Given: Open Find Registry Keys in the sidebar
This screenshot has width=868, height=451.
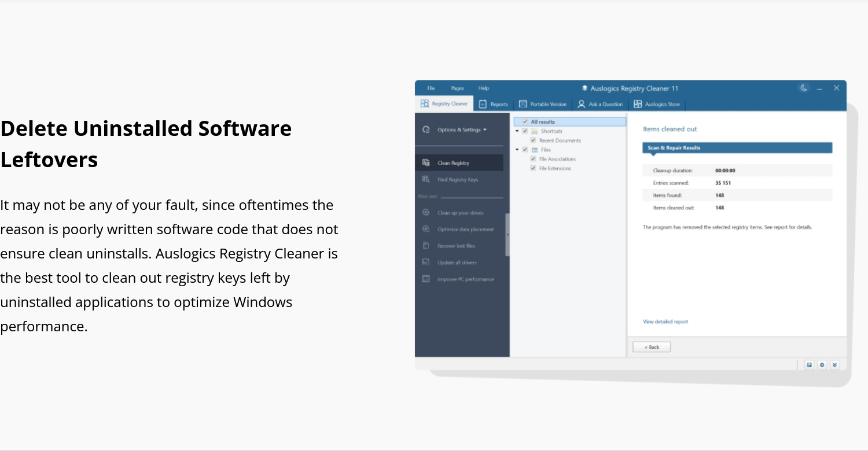Looking at the screenshot, I should [459, 180].
